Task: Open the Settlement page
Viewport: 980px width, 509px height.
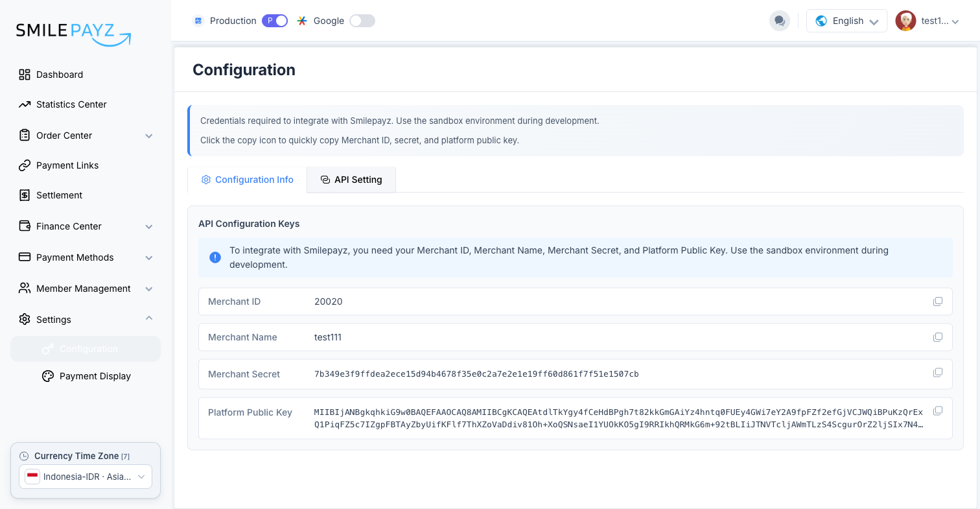Action: (86, 195)
